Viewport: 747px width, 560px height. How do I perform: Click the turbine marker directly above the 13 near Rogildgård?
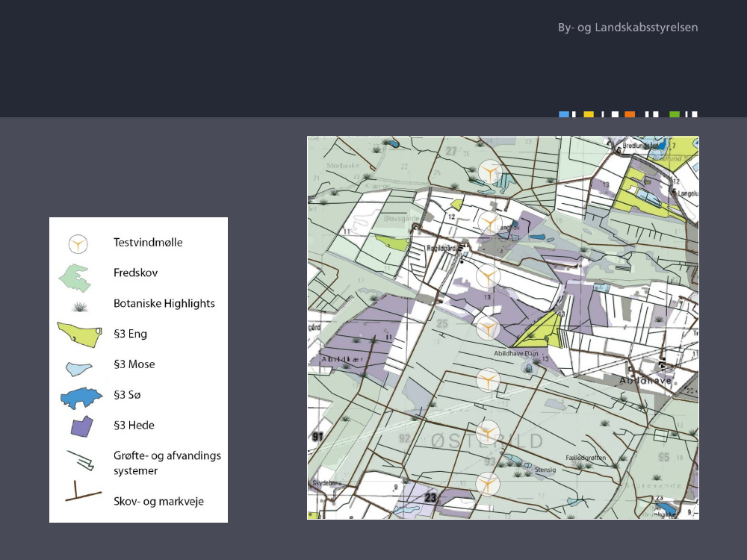pyautogui.click(x=488, y=276)
